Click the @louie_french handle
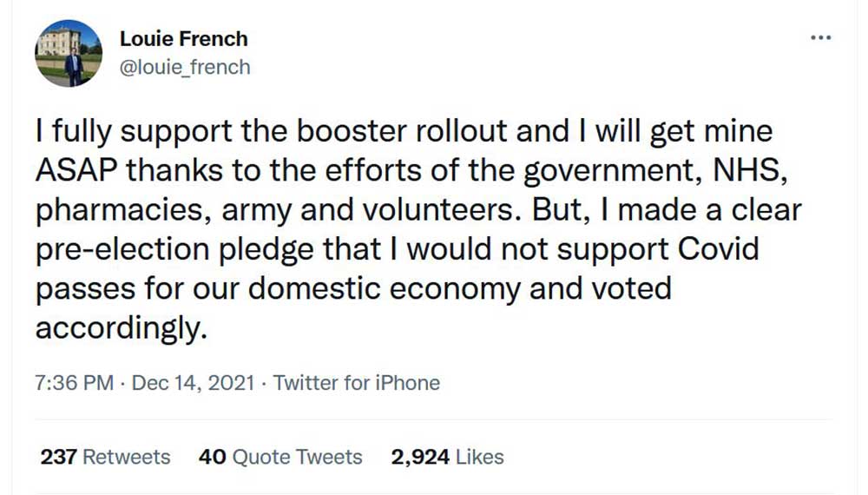The height and width of the screenshot is (495, 868). click(183, 67)
